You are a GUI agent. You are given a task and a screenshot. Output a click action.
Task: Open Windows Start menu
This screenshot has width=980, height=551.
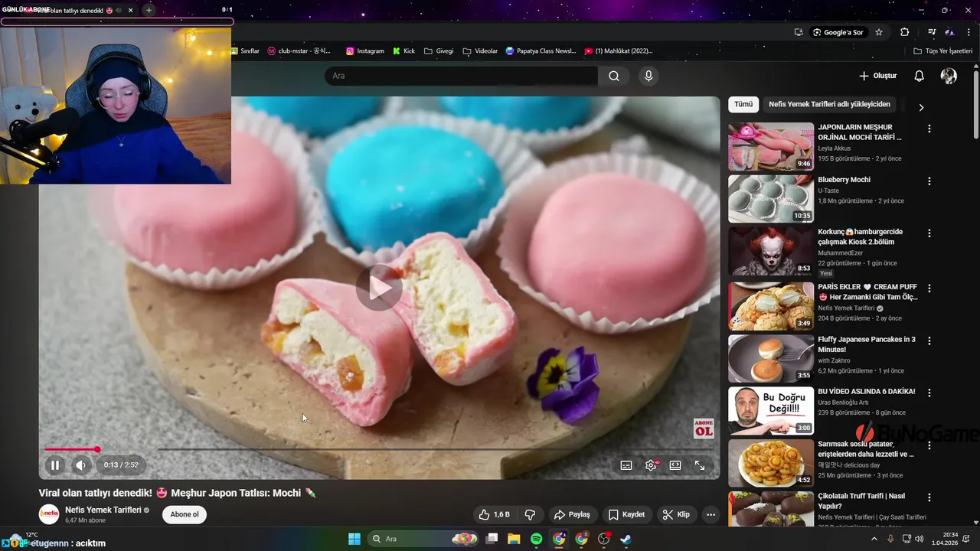(354, 539)
